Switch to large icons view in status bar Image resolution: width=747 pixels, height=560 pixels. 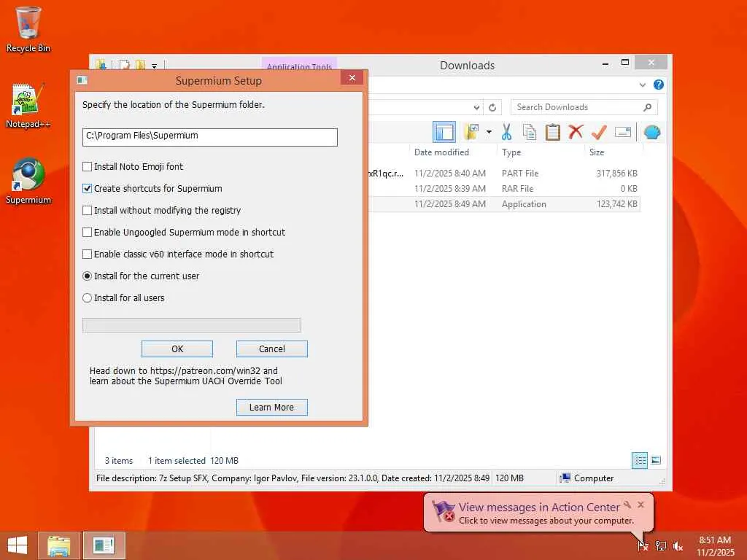(x=656, y=460)
